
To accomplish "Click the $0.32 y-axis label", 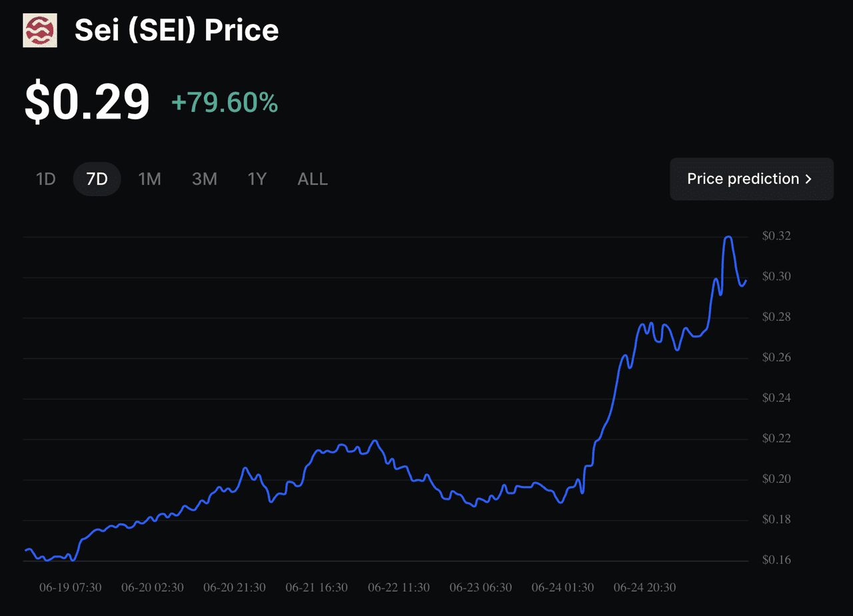I will (x=776, y=236).
